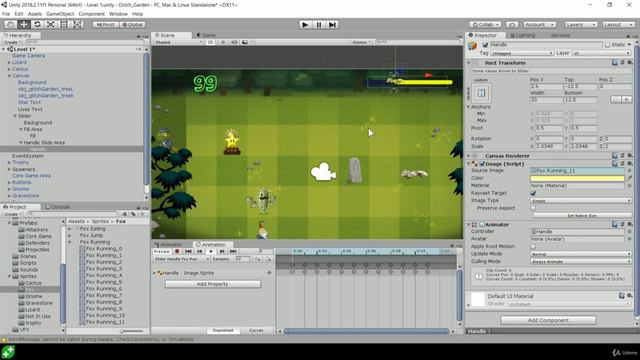Open the Component menu

click(x=91, y=14)
